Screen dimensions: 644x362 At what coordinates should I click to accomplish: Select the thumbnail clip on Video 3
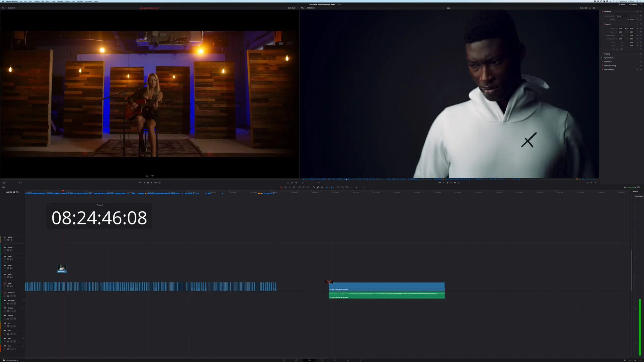62,268
